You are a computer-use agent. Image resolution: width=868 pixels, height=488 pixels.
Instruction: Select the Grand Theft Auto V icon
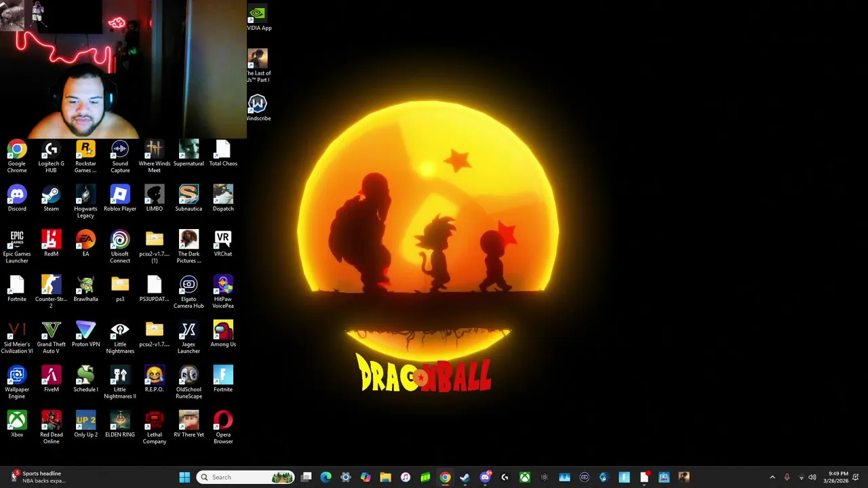51,337
